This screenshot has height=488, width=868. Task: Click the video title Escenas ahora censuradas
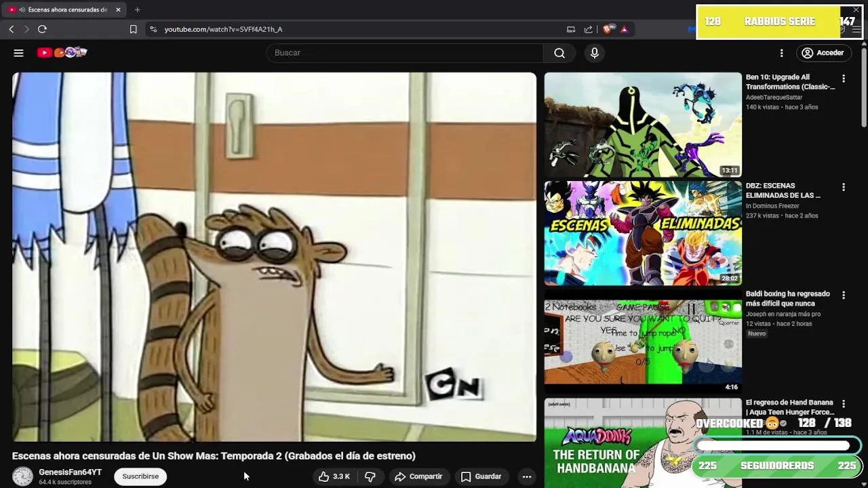pos(214,456)
